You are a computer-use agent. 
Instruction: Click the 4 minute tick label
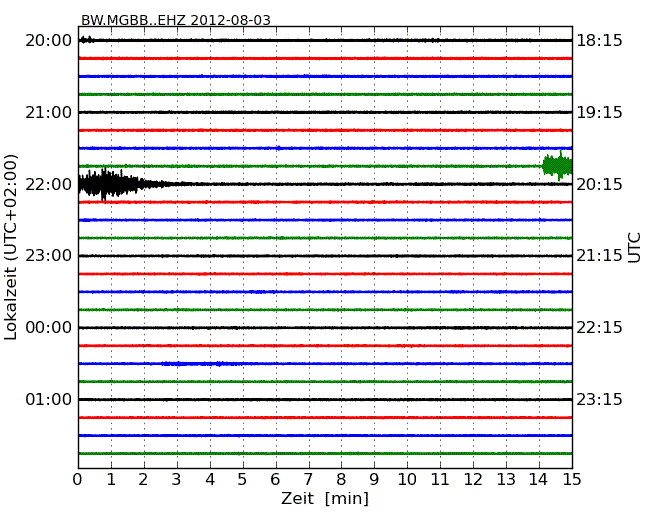[x=210, y=479]
